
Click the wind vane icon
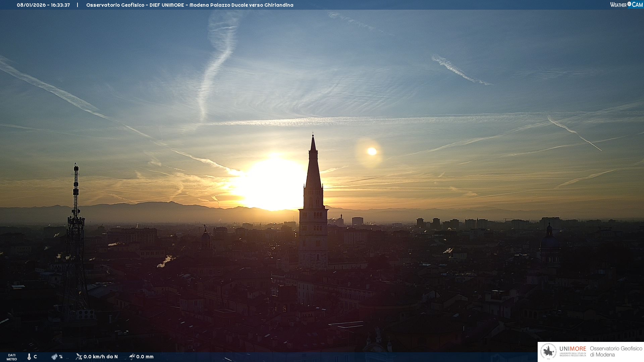click(79, 357)
